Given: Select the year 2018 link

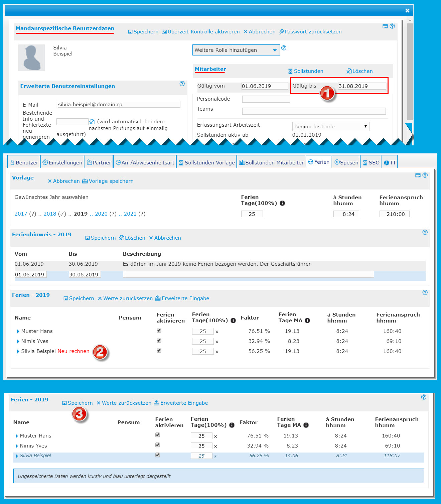Looking at the screenshot, I should pos(50,214).
